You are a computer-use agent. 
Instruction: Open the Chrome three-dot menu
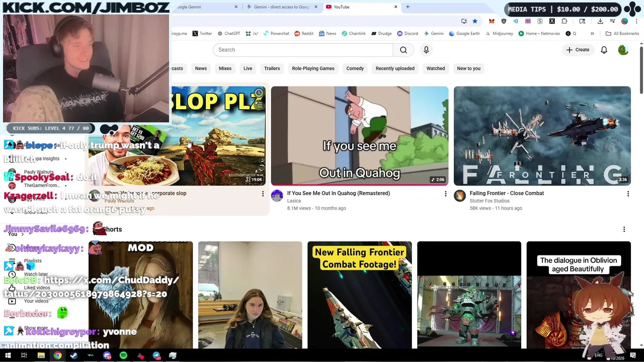point(636,21)
